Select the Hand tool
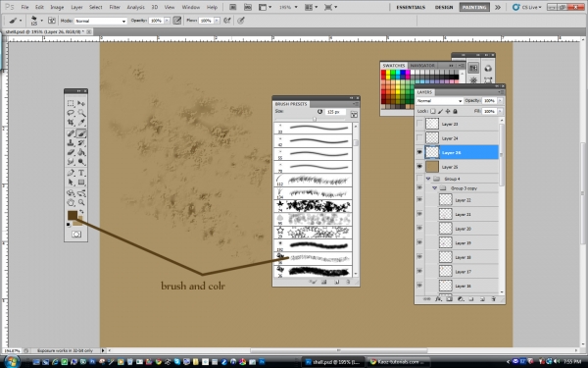Image resolution: width=588 pixels, height=368 pixels. pyautogui.click(x=71, y=202)
